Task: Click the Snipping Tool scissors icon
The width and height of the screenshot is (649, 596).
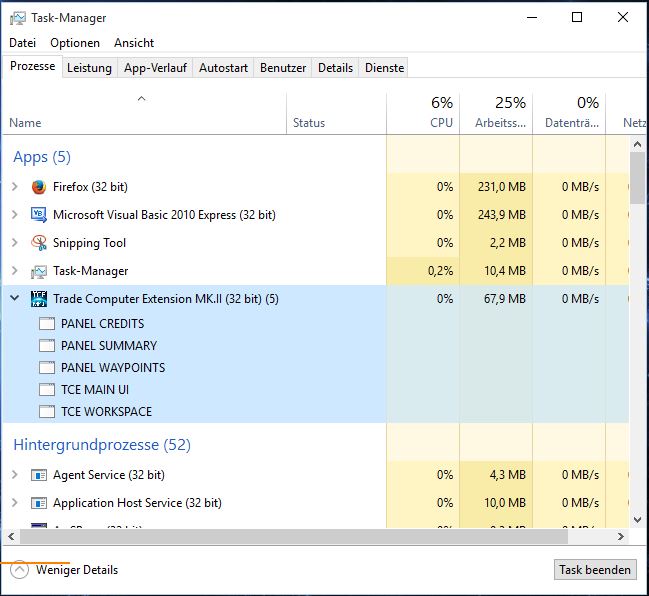Action: point(39,243)
